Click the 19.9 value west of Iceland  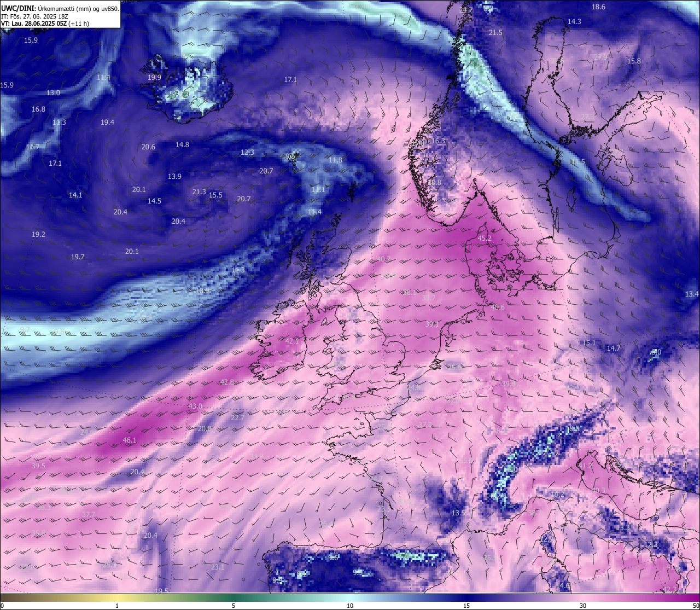tap(154, 77)
